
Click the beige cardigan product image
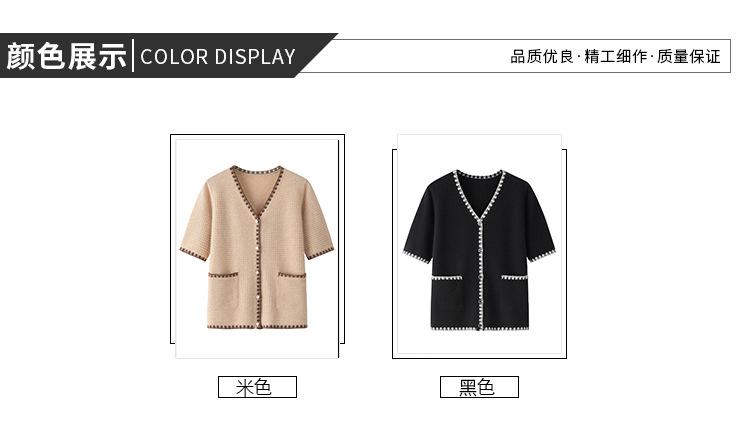pos(257,248)
